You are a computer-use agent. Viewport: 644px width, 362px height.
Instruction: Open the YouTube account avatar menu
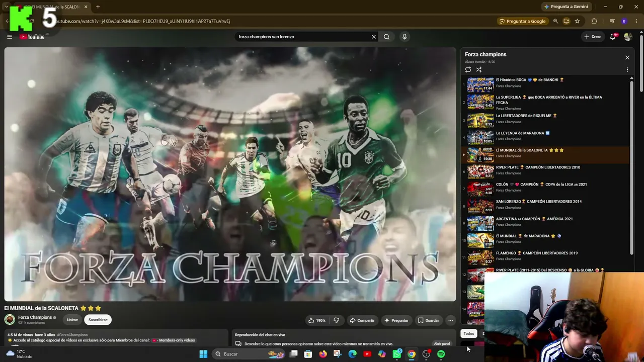tap(628, 37)
